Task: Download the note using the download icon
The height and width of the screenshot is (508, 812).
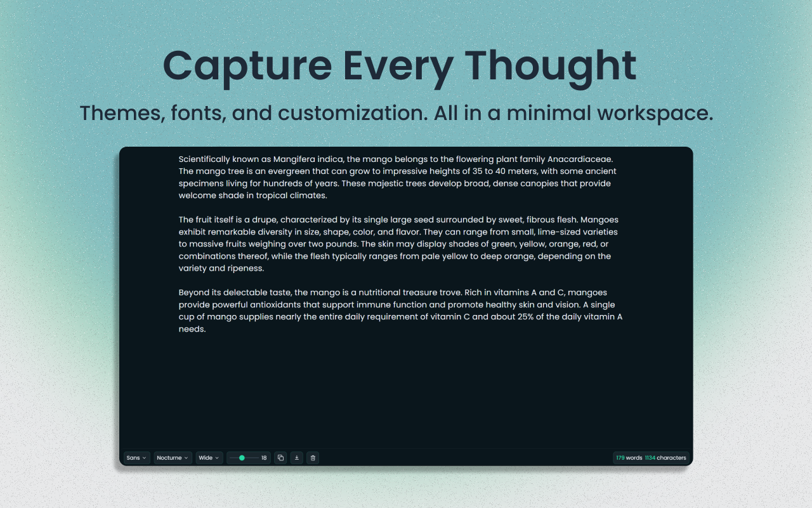Action: [x=296, y=458]
